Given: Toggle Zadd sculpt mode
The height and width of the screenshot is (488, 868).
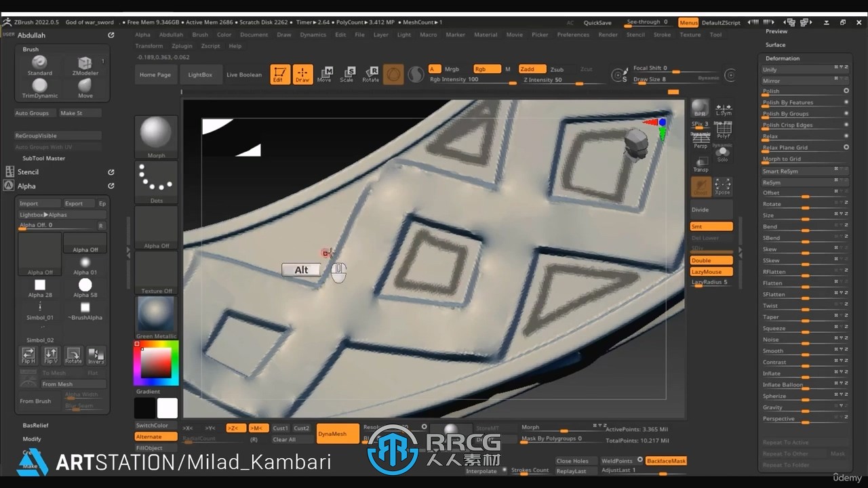Looking at the screenshot, I should (532, 69).
